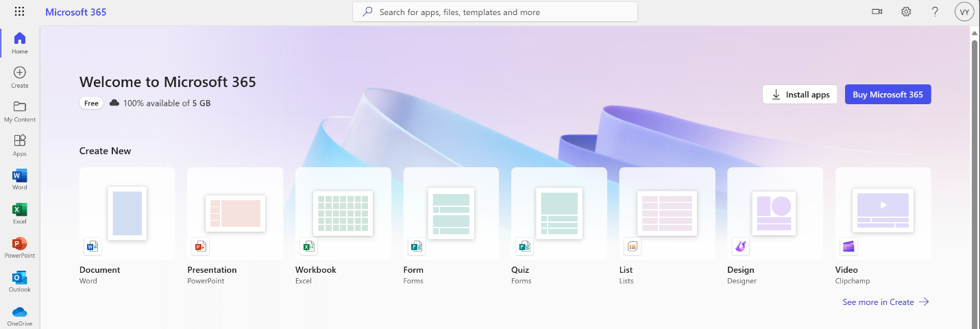
Task: Follow the See more in Create link
Action: point(885,302)
